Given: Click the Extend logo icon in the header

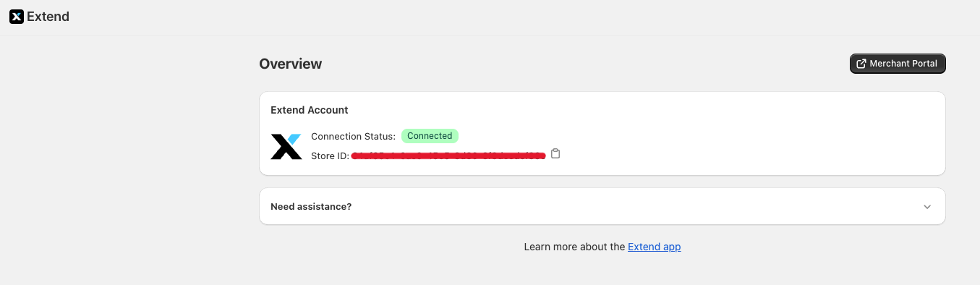Looking at the screenshot, I should [17, 17].
